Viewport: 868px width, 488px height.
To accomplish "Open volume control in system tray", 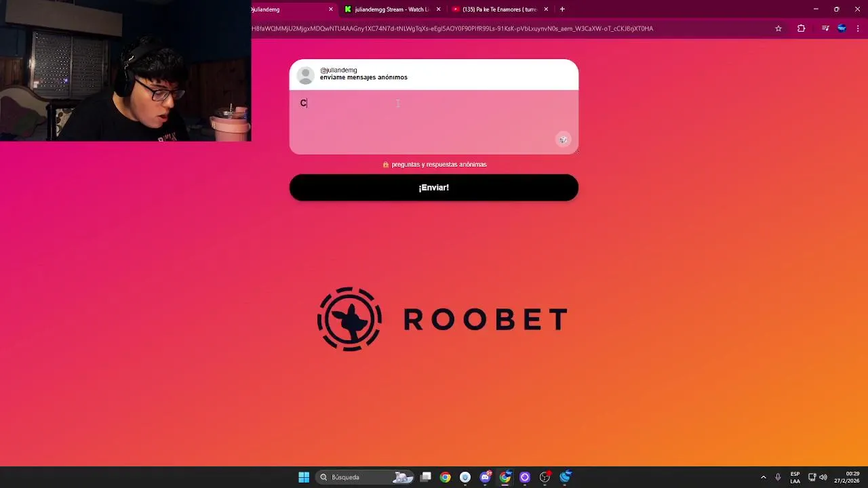I will coord(823,477).
